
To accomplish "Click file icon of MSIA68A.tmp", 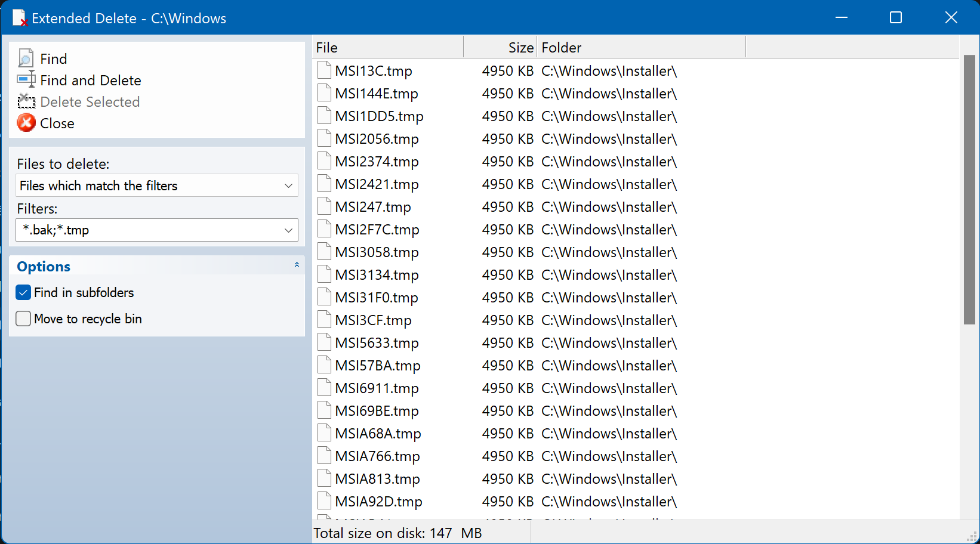I will [324, 433].
